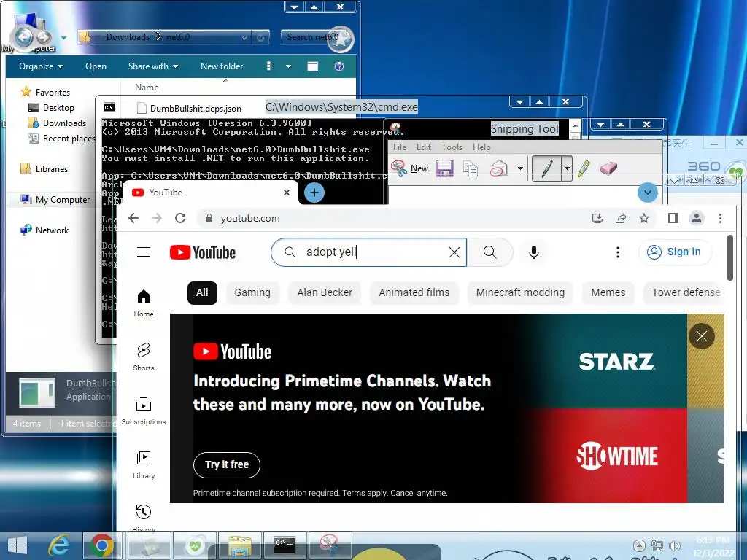Click the YouTube search magnifier button
The width and height of the screenshot is (747, 560).
(489, 252)
